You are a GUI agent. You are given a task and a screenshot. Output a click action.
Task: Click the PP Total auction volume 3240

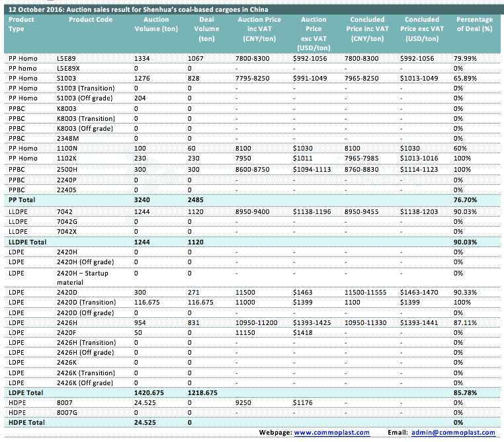pos(142,200)
